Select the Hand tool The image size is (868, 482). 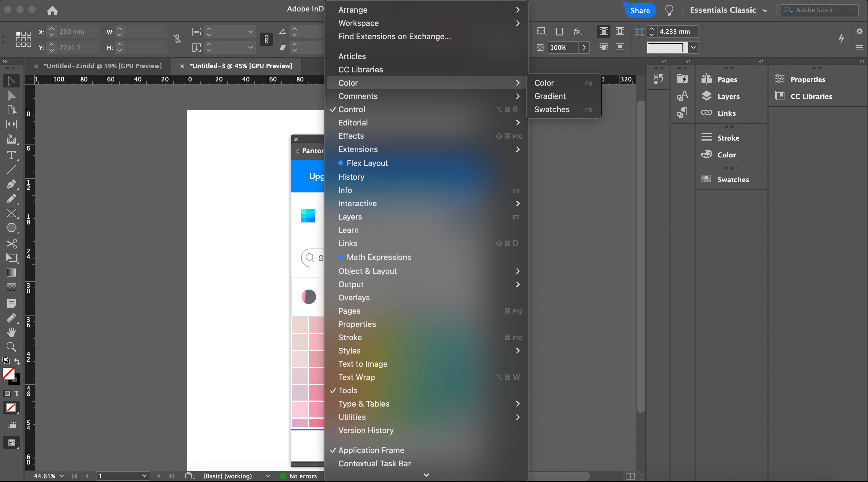11,332
